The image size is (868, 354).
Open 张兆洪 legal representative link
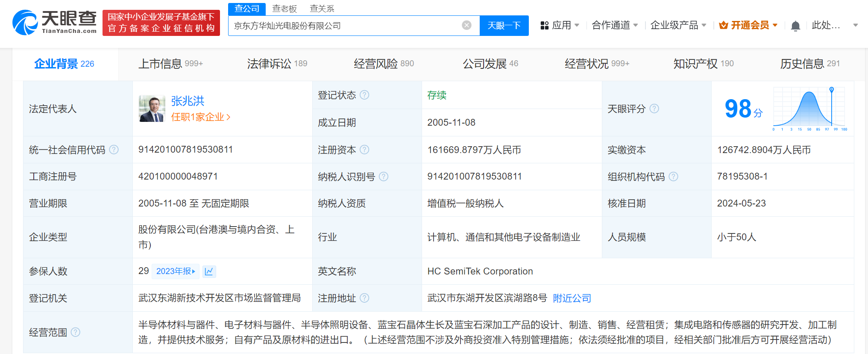pos(188,101)
